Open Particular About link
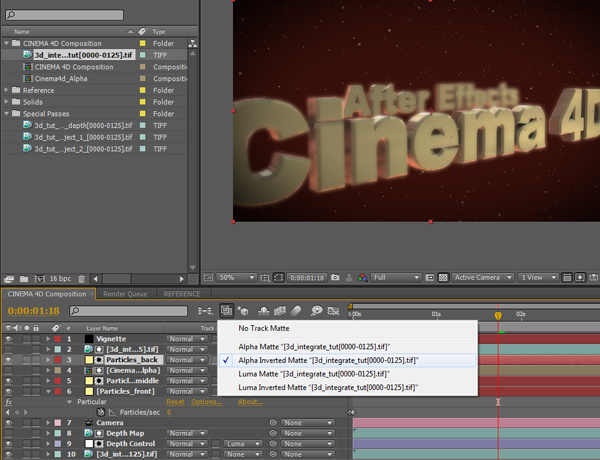 (x=250, y=402)
